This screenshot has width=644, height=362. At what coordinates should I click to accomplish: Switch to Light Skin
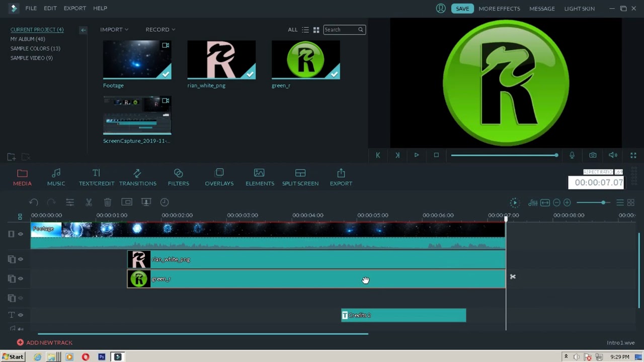point(579,9)
